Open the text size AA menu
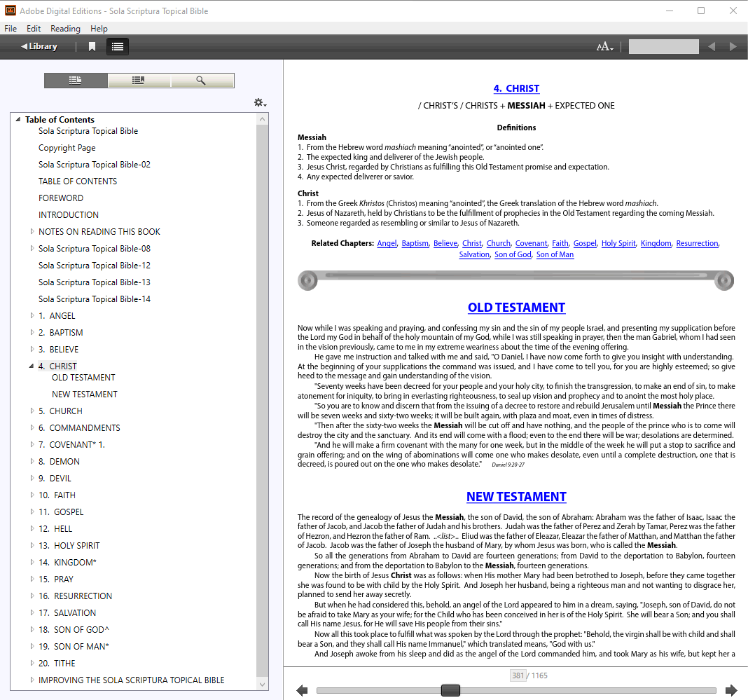This screenshot has height=700, width=748. point(604,46)
